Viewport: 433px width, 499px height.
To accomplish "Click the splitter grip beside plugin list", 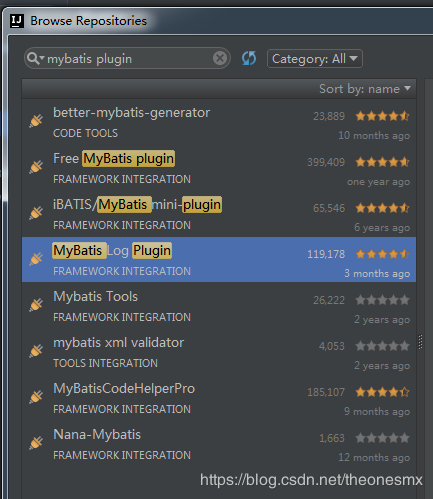I will click(420, 342).
